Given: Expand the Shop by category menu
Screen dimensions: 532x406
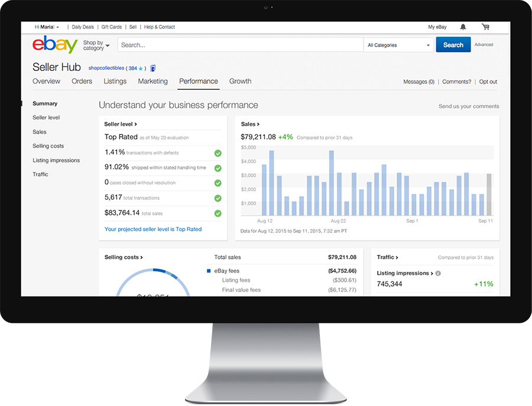Looking at the screenshot, I should 96,45.
